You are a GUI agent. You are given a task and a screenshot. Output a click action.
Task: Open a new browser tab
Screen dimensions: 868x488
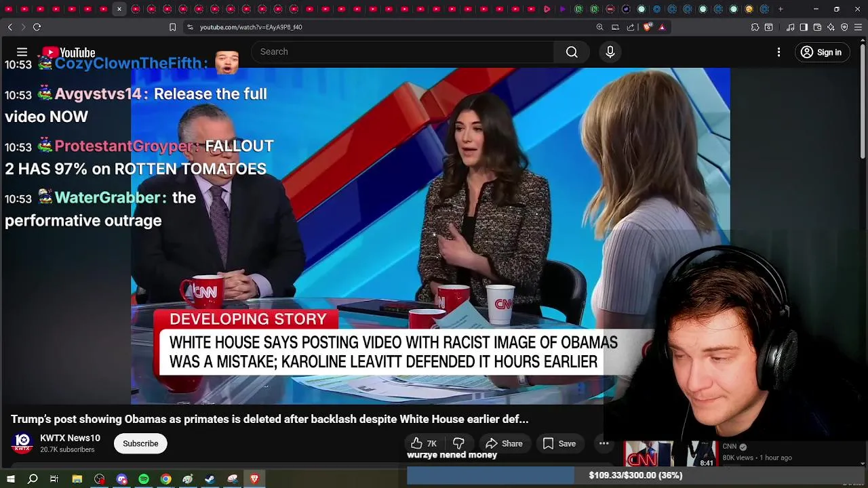tap(781, 9)
